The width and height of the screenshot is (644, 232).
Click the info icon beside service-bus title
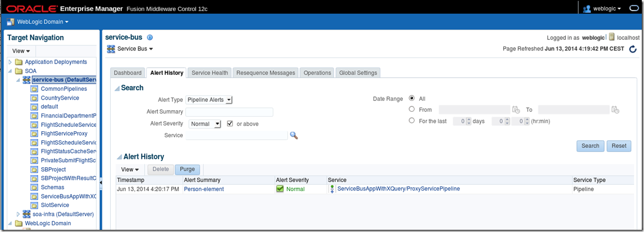point(150,38)
